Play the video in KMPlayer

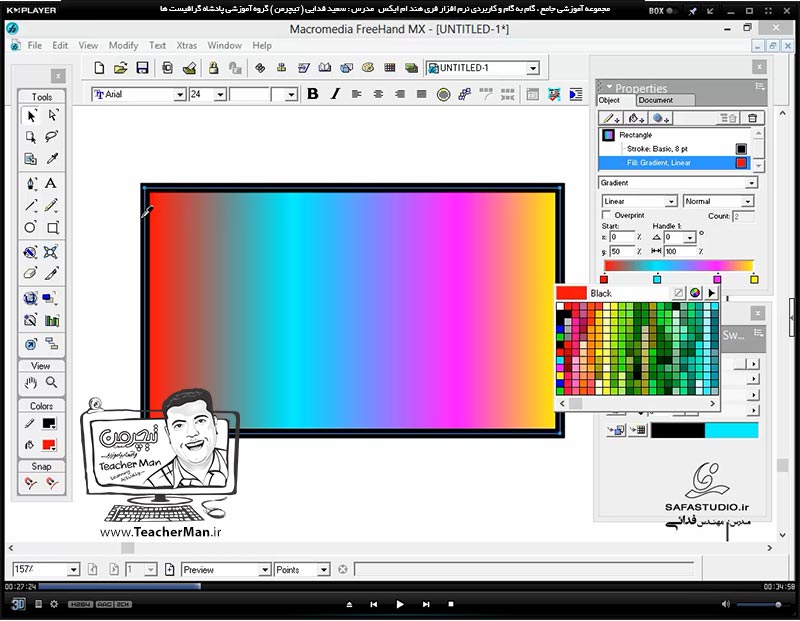tap(399, 604)
